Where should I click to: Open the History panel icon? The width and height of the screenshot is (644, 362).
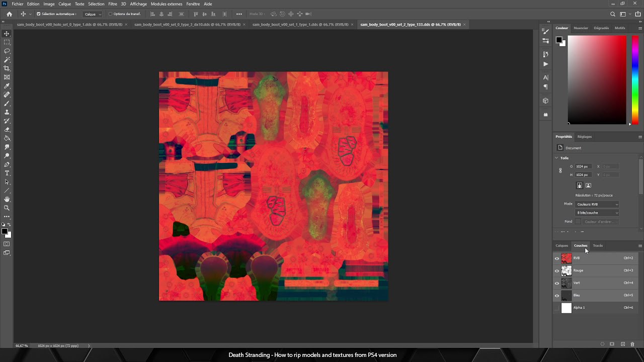coord(545,54)
